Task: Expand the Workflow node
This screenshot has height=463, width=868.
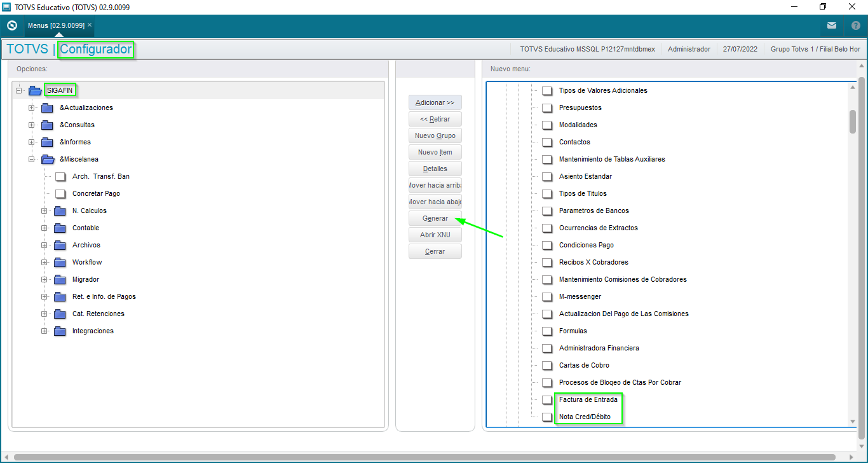Action: [44, 262]
